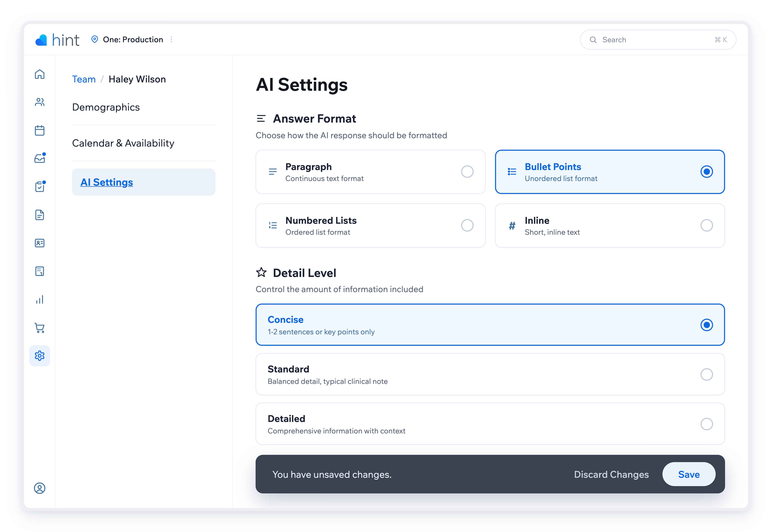Open the AI Settings menu item

pos(144,182)
